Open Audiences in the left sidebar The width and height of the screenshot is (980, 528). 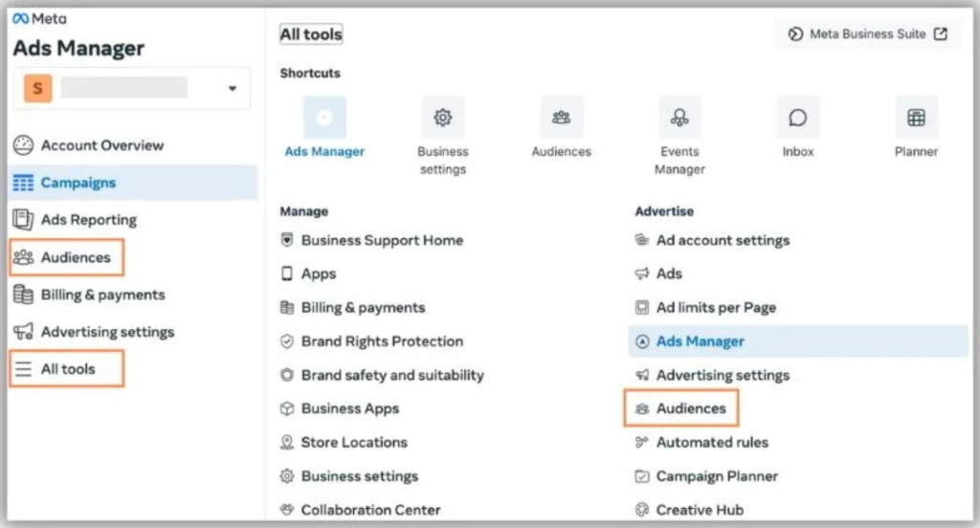67,256
